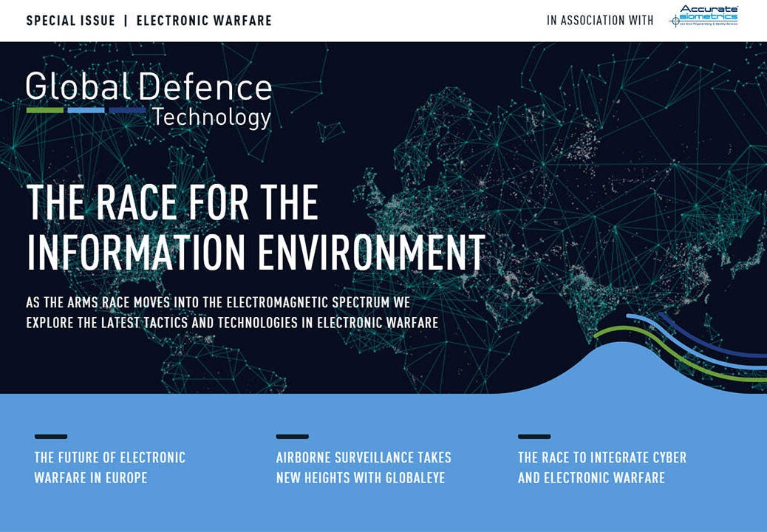Open The Race to Integrate Cyber article
The image size is (767, 532).
[x=601, y=468]
